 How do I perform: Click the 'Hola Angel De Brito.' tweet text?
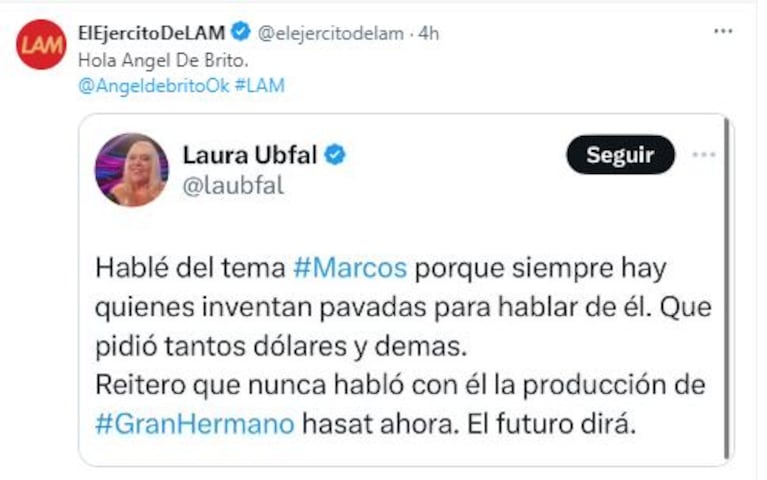[x=163, y=60]
